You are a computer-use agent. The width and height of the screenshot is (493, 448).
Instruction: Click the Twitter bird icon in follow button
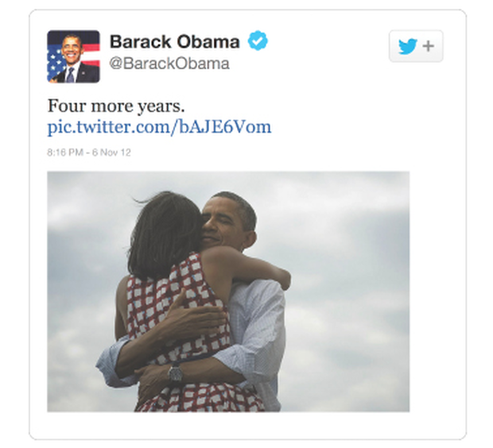pos(407,47)
